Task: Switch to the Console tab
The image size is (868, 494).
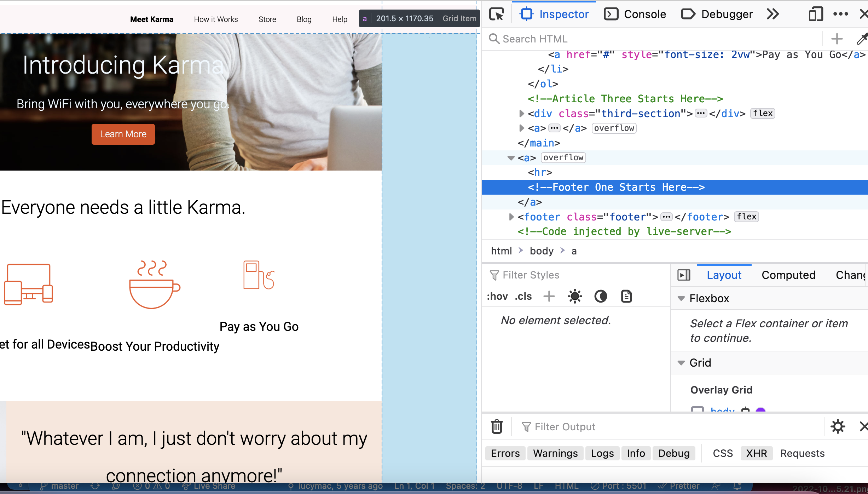Action: click(x=635, y=14)
